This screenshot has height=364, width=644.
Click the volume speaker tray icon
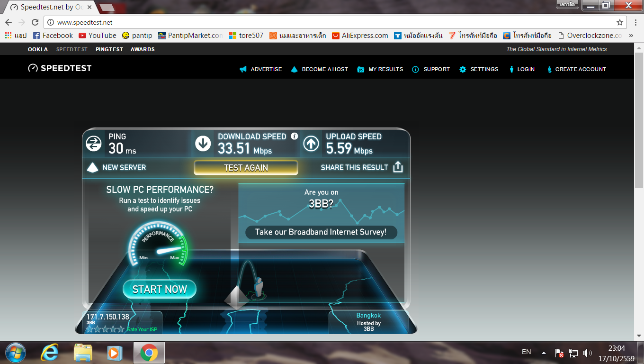[x=588, y=353]
